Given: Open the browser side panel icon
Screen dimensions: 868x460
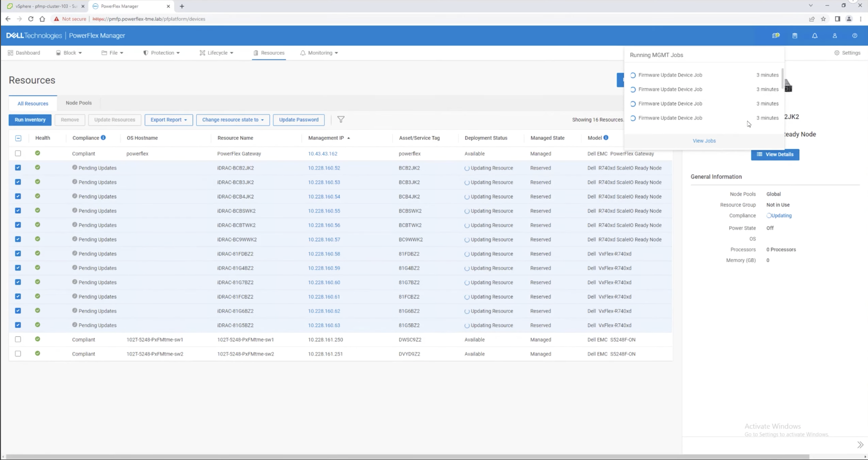Looking at the screenshot, I should pos(837,19).
